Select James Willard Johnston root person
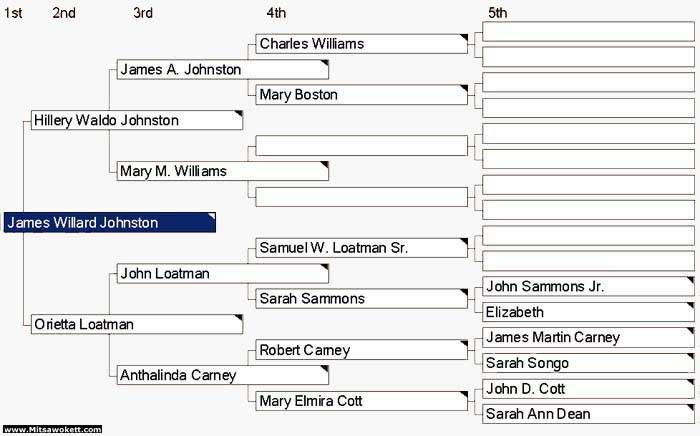 pos(110,223)
